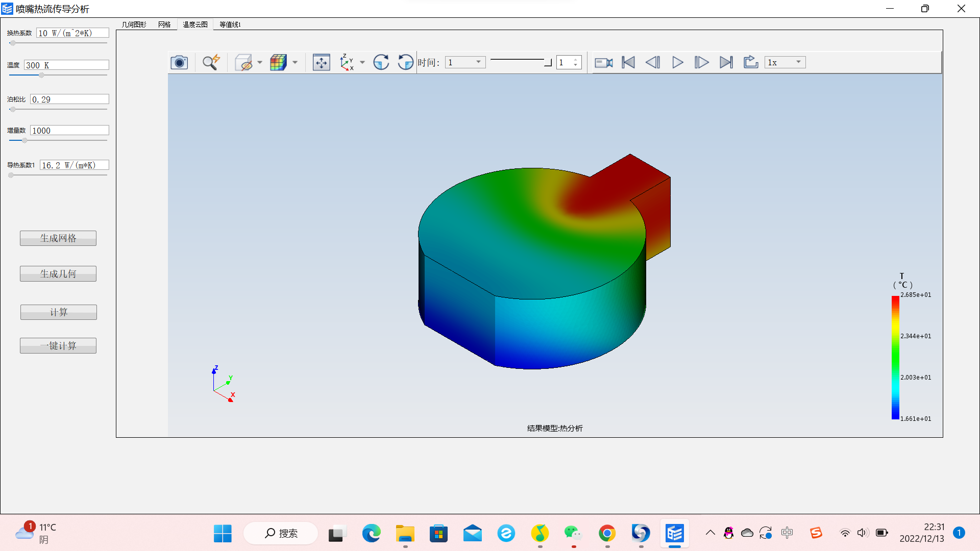Step back one animation frame
The image size is (980, 551).
click(x=653, y=62)
